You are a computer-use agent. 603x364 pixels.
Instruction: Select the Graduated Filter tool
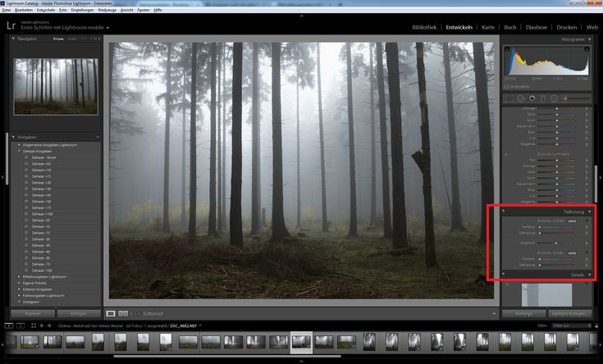click(x=543, y=98)
